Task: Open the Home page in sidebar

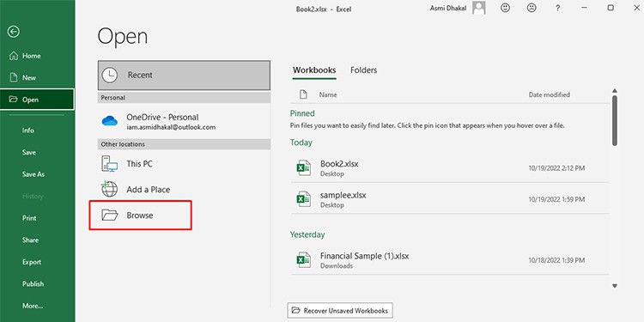Action: (x=37, y=56)
